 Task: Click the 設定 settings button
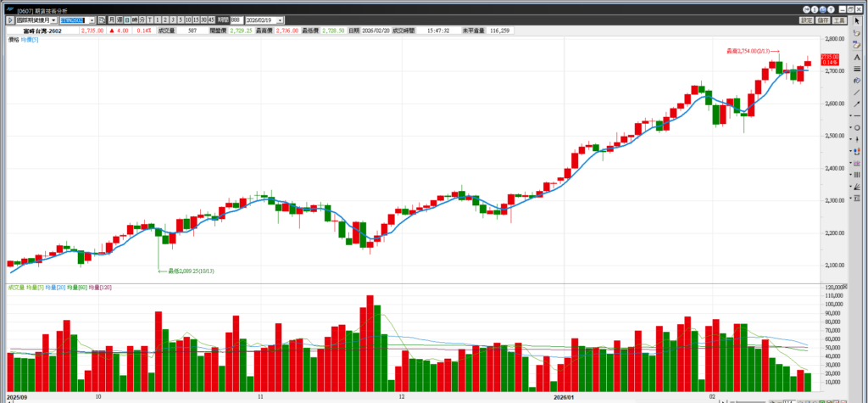806,20
